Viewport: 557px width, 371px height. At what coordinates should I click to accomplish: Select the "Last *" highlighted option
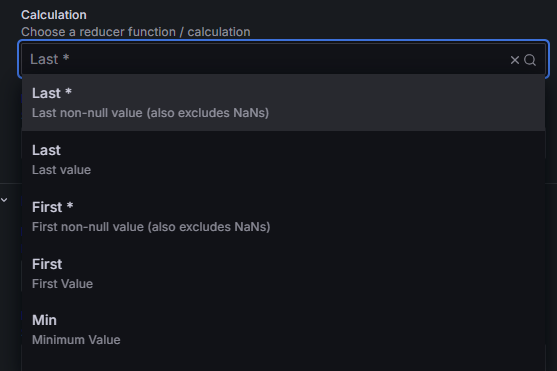click(283, 103)
